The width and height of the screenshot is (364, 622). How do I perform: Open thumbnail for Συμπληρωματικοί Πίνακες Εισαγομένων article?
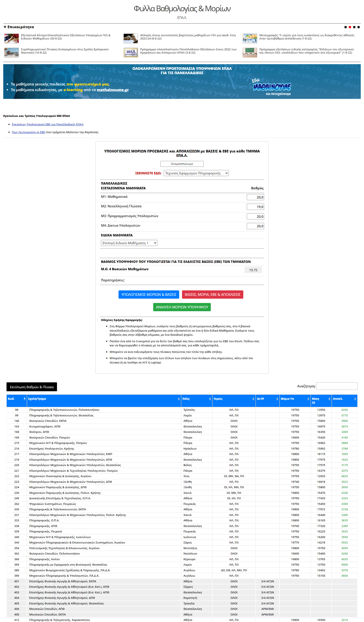tap(11, 52)
